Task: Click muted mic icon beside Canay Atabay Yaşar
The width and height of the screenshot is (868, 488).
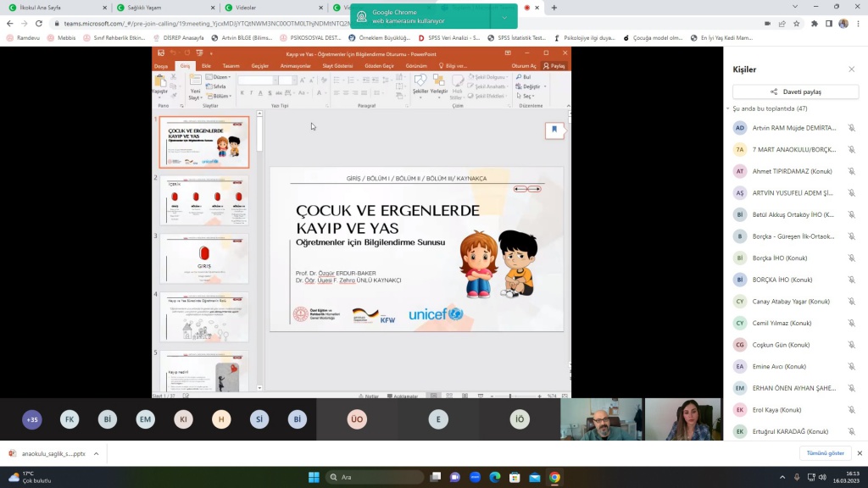Action: [x=851, y=302]
